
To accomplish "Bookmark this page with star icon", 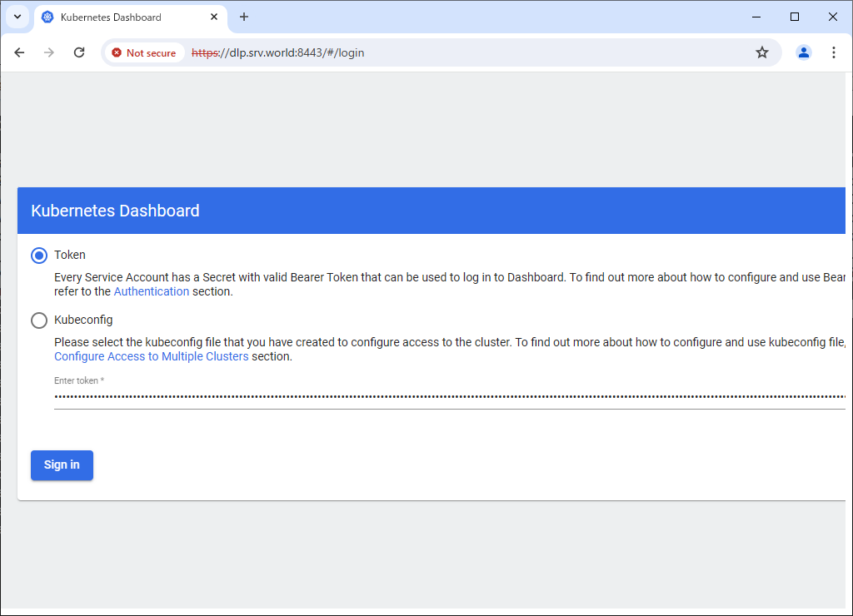I will pos(761,52).
